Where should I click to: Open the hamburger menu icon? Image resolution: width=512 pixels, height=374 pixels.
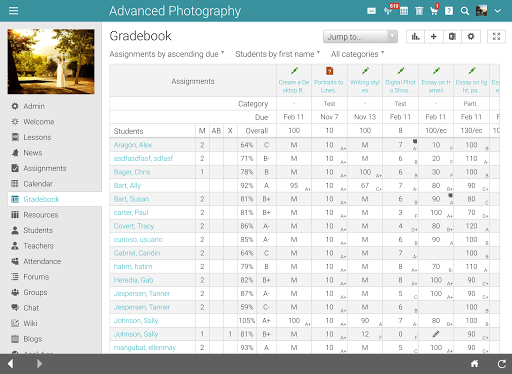tap(13, 11)
